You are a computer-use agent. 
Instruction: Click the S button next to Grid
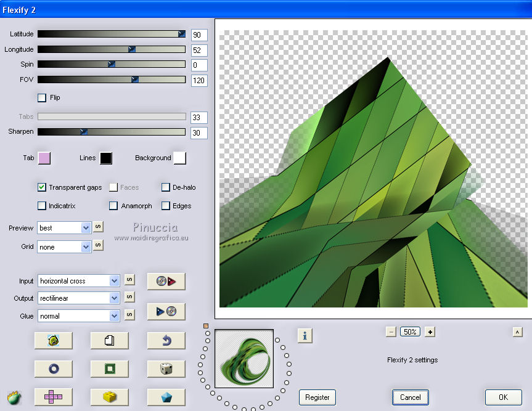coord(98,245)
